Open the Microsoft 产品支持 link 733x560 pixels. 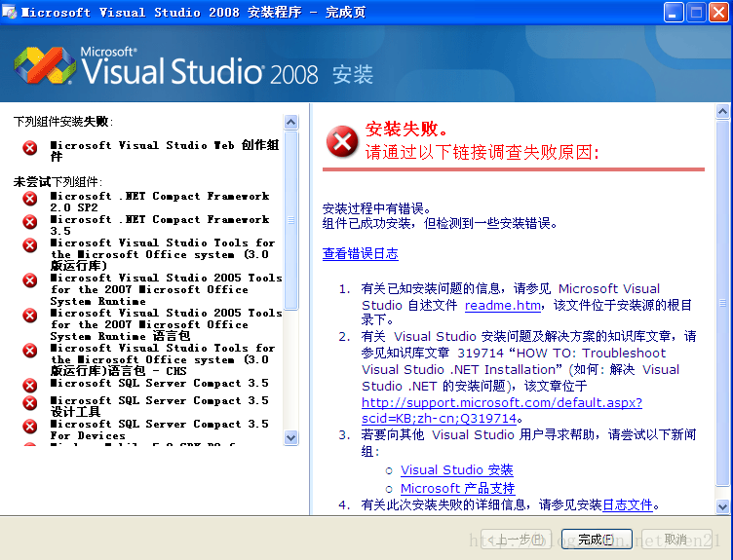[458, 489]
